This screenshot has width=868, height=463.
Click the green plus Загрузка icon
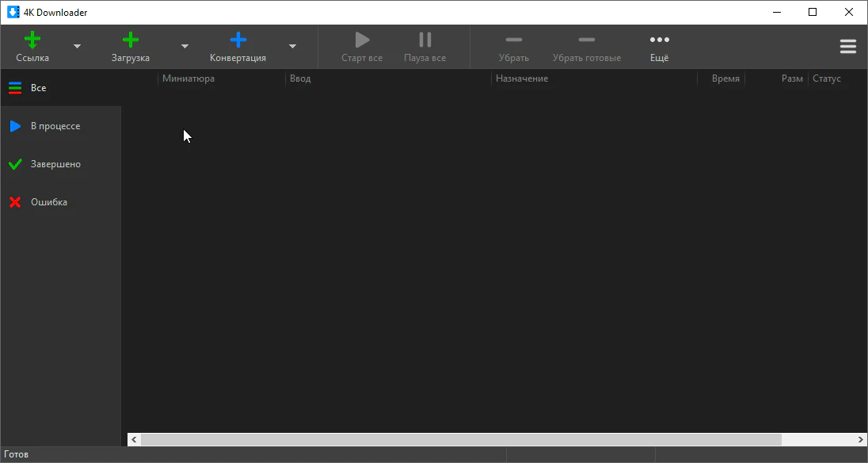pyautogui.click(x=131, y=40)
